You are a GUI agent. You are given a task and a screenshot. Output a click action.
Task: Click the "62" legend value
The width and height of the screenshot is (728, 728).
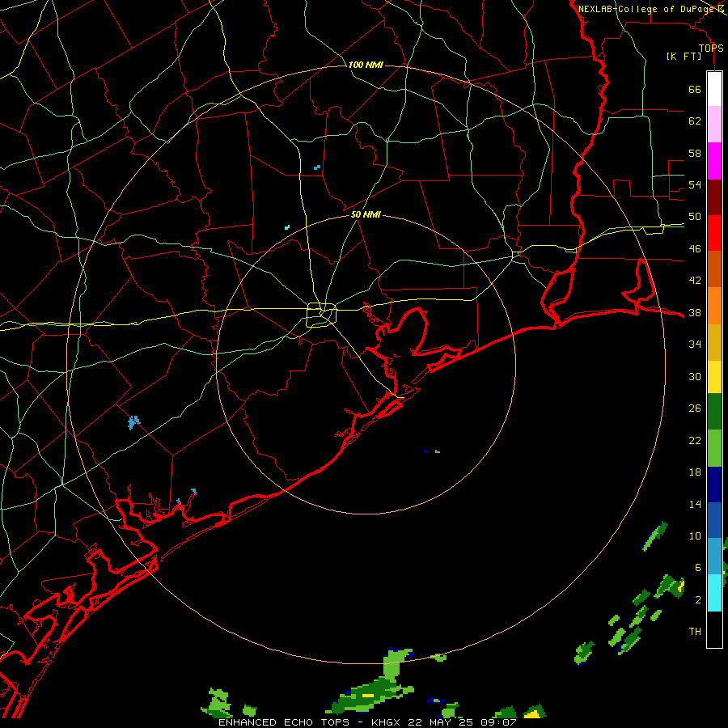point(695,121)
